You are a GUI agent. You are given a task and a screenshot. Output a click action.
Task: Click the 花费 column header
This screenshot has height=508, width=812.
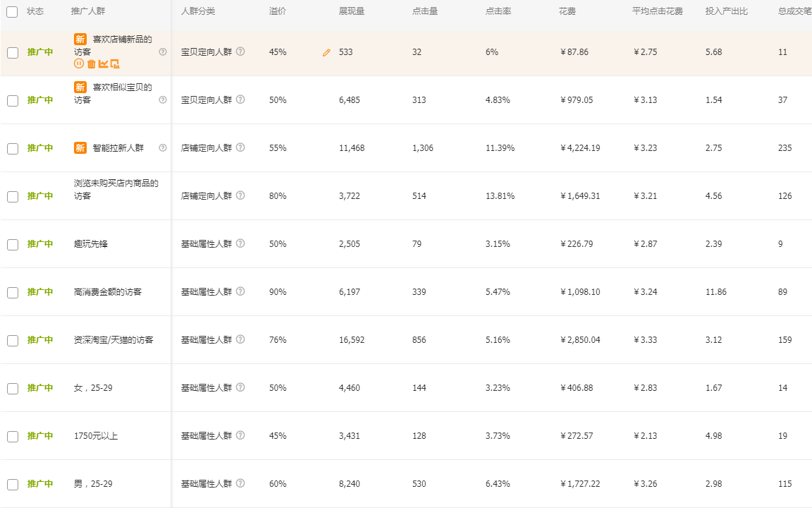567,12
